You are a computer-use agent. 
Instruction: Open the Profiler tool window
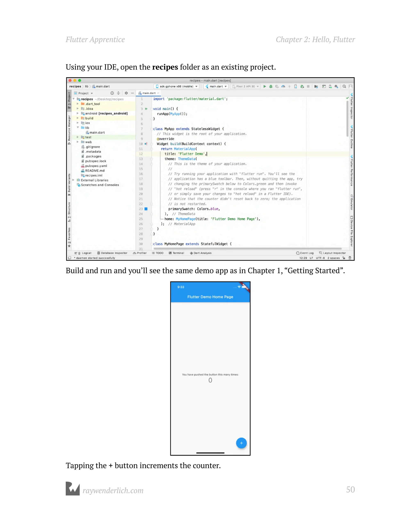click(x=140, y=253)
